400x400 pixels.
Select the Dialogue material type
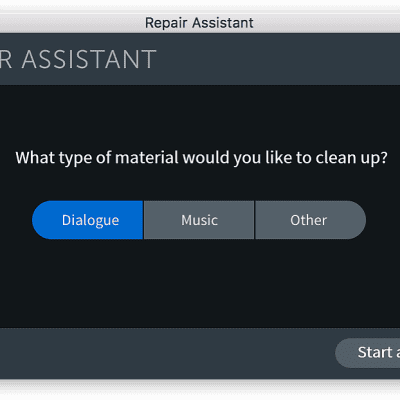[x=88, y=220]
